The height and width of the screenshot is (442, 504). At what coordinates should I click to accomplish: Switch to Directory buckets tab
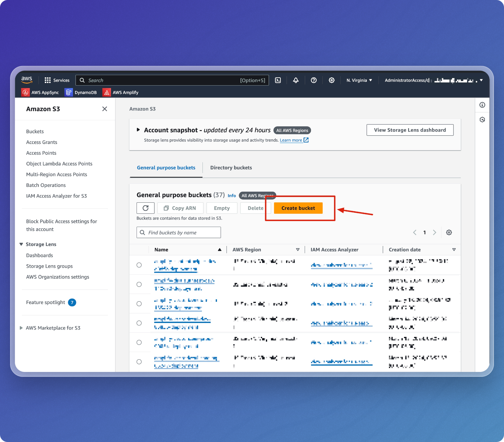click(x=231, y=168)
